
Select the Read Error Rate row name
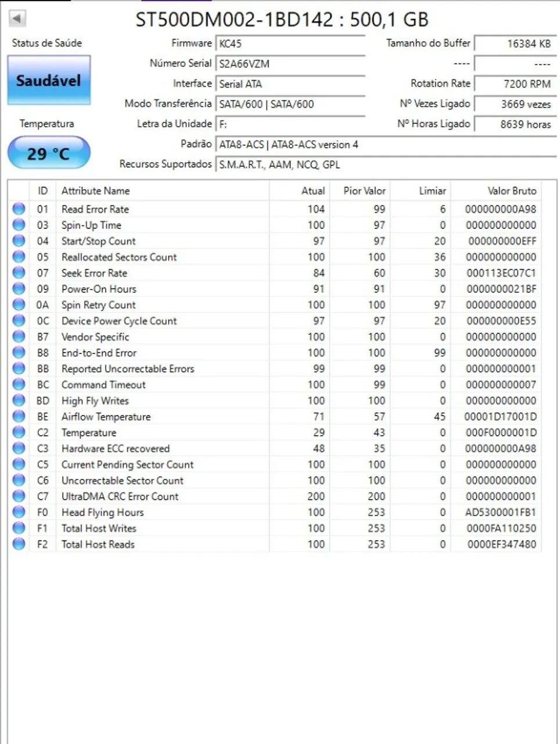[x=95, y=209]
